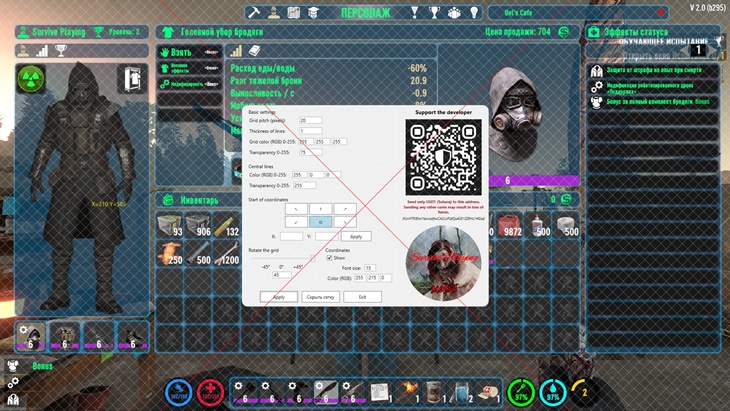Open the character figure tab in top bar
The image size is (730, 411).
[274, 13]
